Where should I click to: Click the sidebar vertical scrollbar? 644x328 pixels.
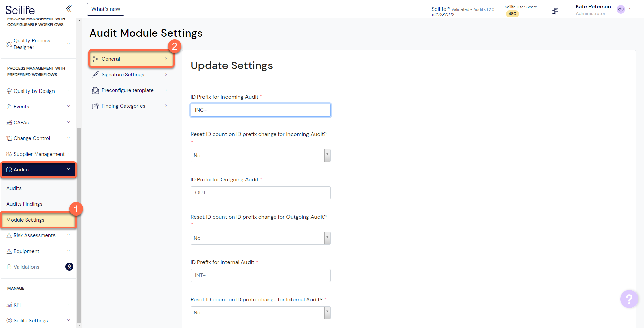coord(79,224)
